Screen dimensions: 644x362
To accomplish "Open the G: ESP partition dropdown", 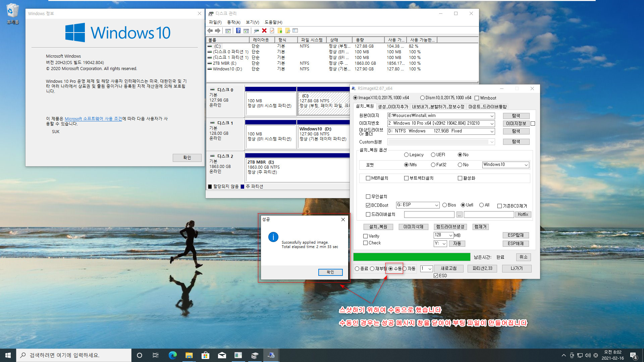I will pyautogui.click(x=437, y=205).
